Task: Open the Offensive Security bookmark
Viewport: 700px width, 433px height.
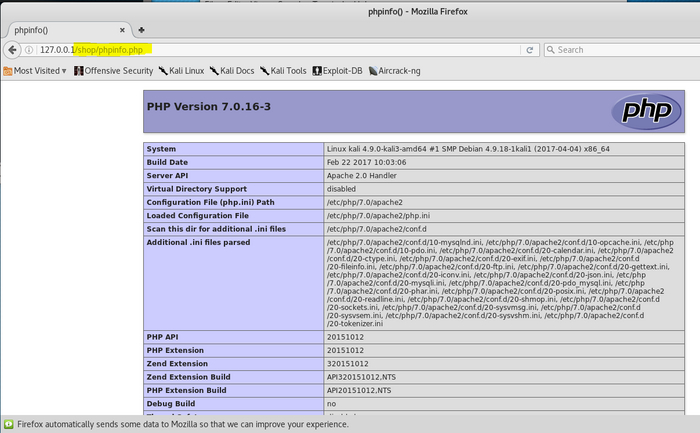Action: 113,71
